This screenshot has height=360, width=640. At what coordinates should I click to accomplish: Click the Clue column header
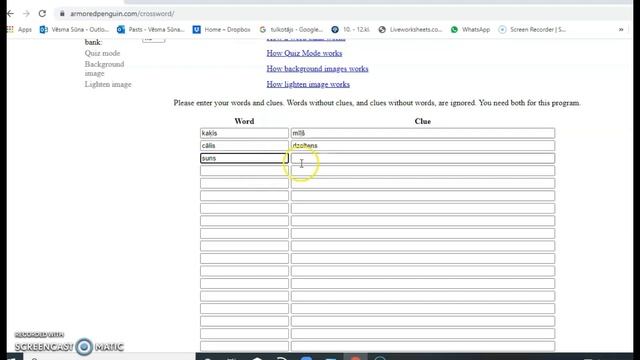pos(422,121)
